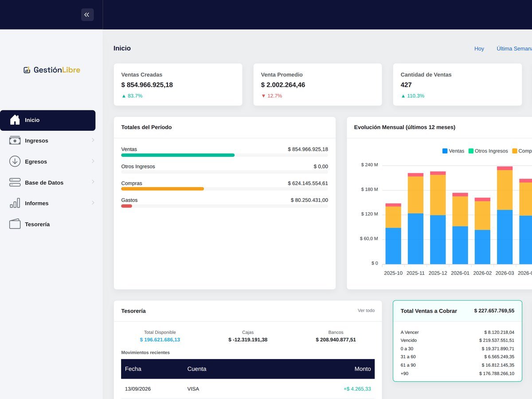Screen dimensions: 532x399
Task: Click Total Disponible value $ 196.621.686,13
Action: tap(160, 340)
